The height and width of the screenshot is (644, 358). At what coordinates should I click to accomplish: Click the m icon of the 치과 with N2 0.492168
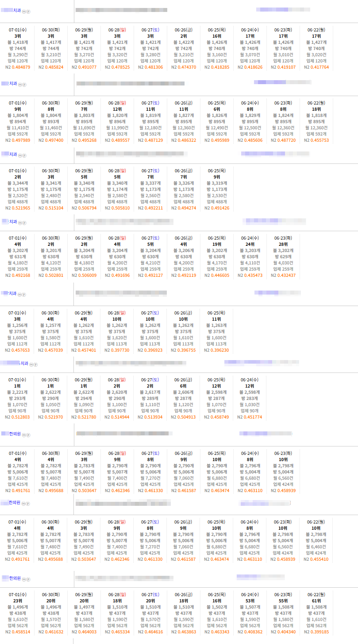coord(20,222)
